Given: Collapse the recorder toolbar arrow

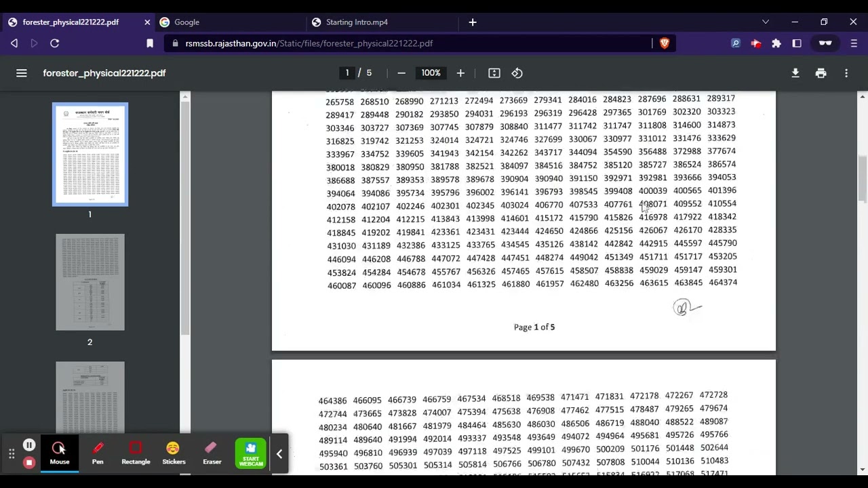Looking at the screenshot, I should pos(279,453).
